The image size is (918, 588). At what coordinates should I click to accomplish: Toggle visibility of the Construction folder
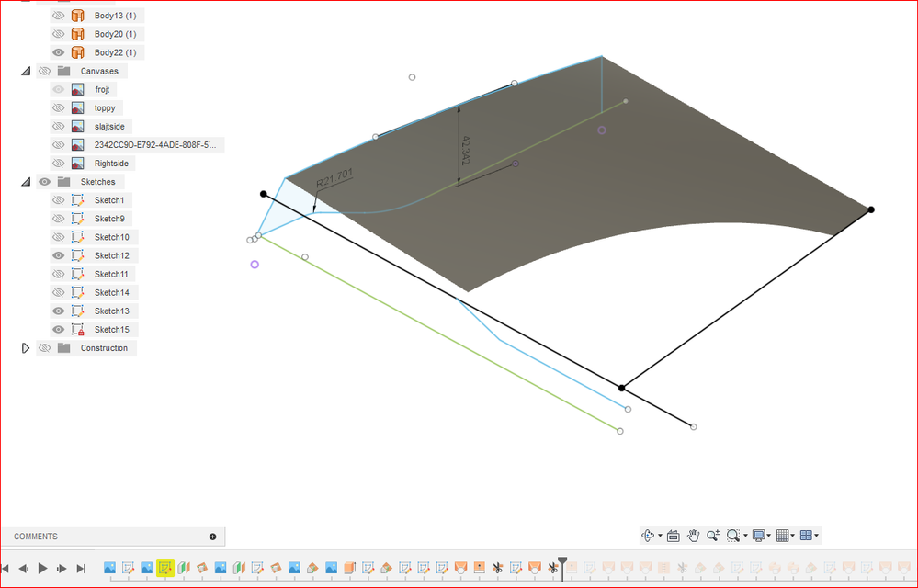[x=44, y=348]
